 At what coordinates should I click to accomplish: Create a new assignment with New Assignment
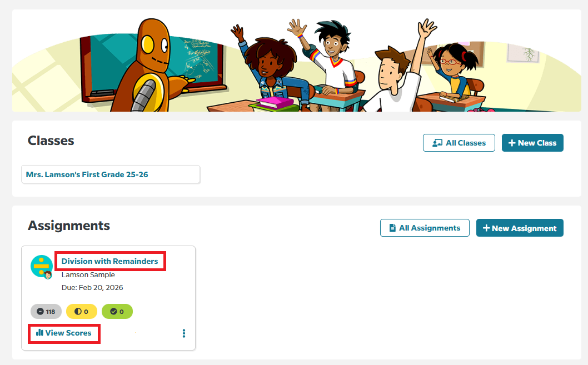(x=520, y=228)
